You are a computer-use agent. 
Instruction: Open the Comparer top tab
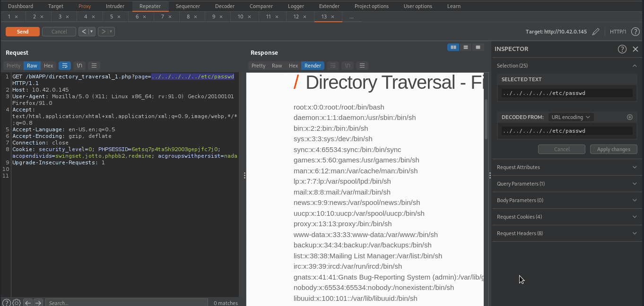point(261,6)
